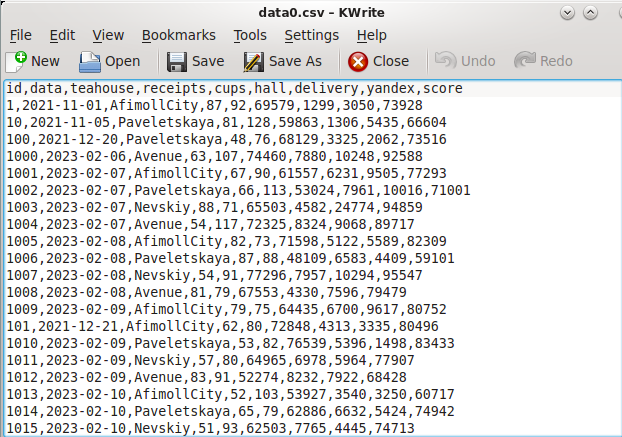Open the Help menu

point(371,35)
